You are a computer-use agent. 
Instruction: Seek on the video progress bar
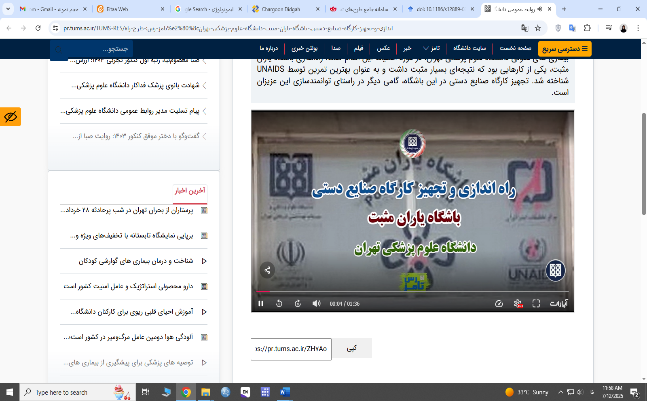pos(412,291)
